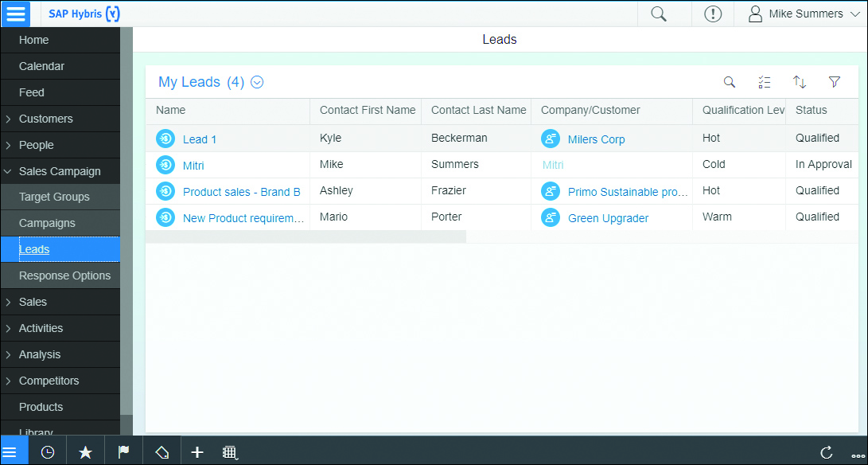Open Products from sidebar
The width and height of the screenshot is (868, 465).
(60, 407)
